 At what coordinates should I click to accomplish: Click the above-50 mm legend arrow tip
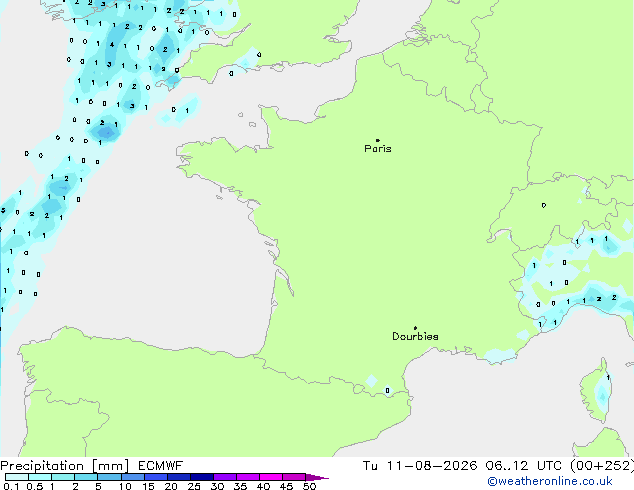coord(317,477)
